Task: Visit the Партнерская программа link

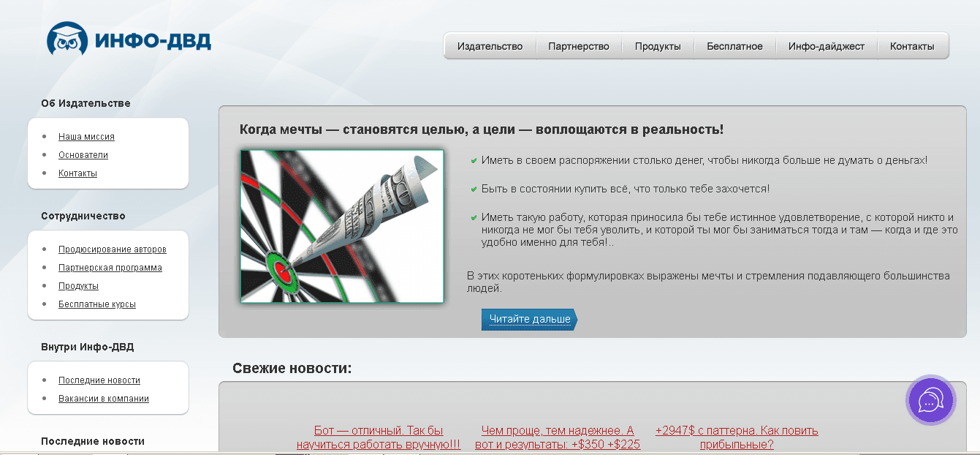Action: [x=110, y=268]
